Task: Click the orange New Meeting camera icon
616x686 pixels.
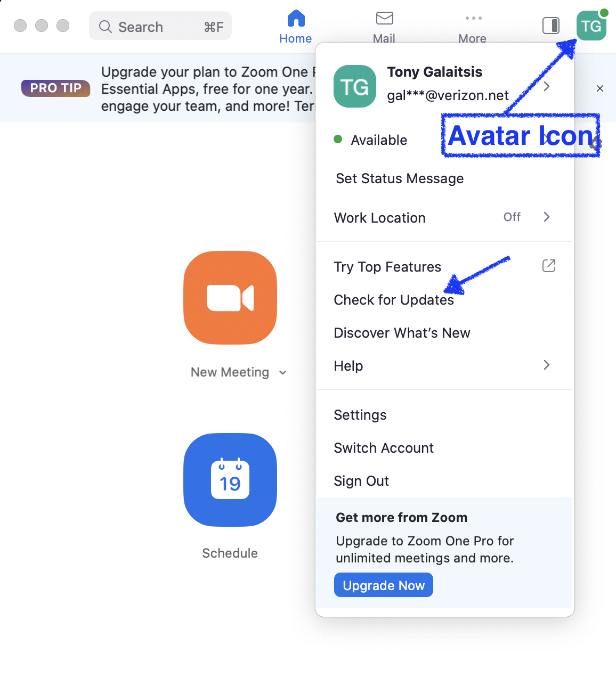Action: click(x=230, y=298)
